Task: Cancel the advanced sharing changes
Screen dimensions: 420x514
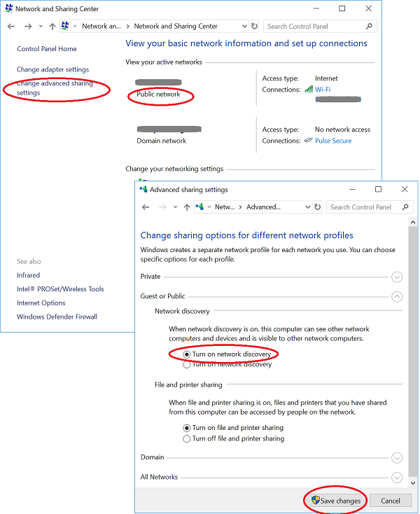Action: tap(391, 501)
